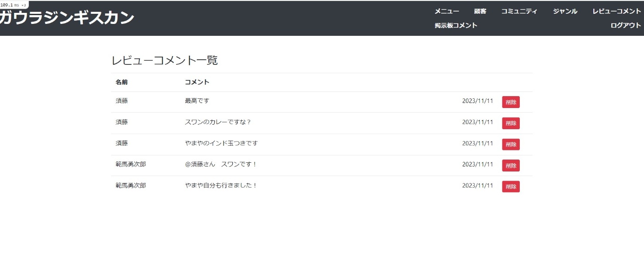Click the date in the スワンです！ row
The width and height of the screenshot is (644, 274).
point(477,164)
